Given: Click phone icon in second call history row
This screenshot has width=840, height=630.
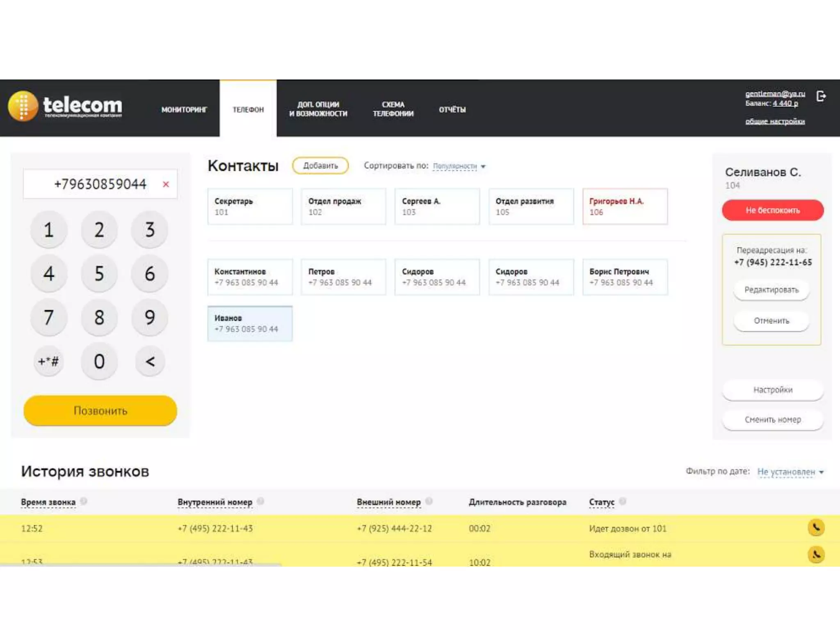Looking at the screenshot, I should click(x=816, y=555).
